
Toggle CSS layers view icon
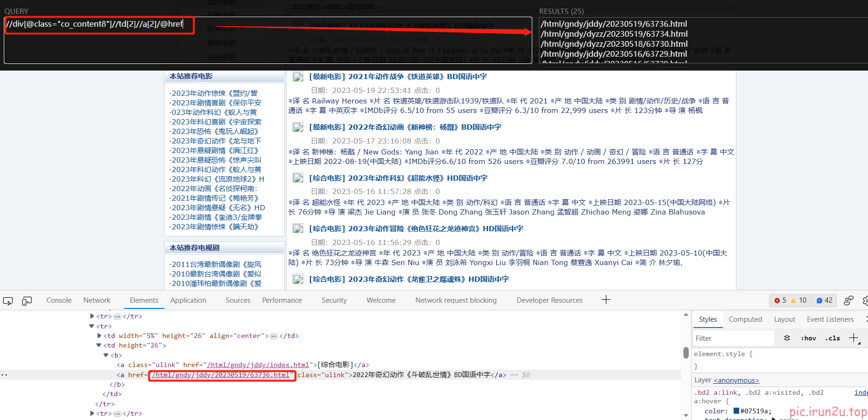tap(787, 338)
